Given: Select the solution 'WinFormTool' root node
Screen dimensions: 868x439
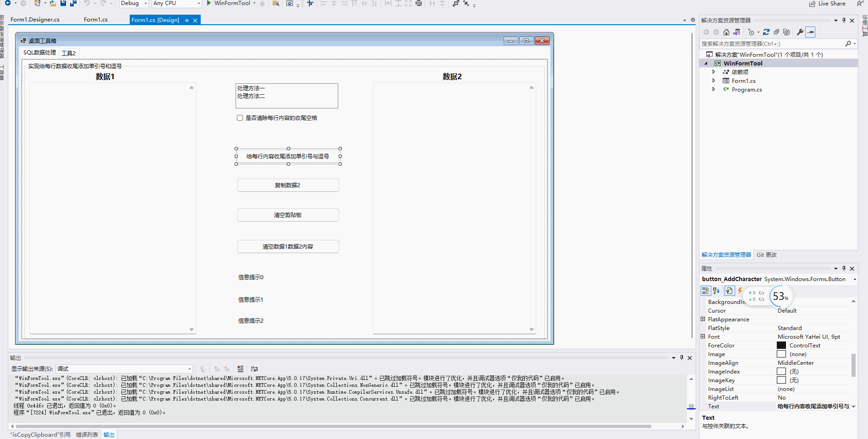Looking at the screenshot, I should [769, 54].
